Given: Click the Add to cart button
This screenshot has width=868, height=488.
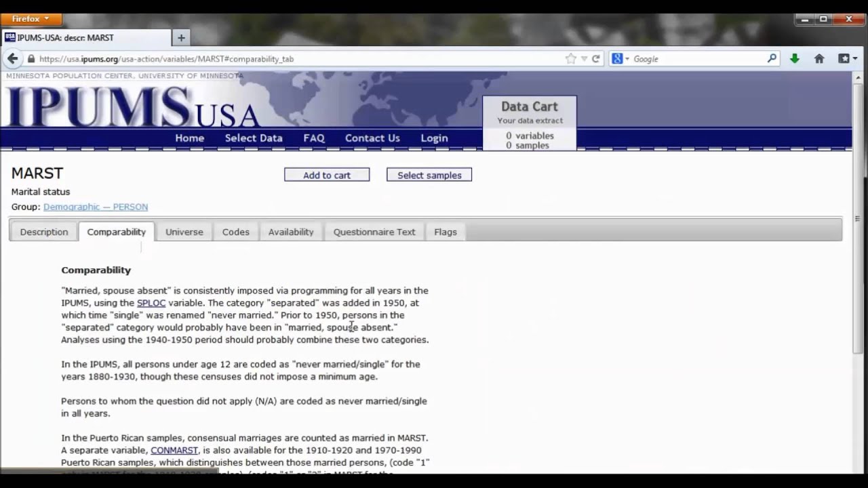Looking at the screenshot, I should click(327, 175).
